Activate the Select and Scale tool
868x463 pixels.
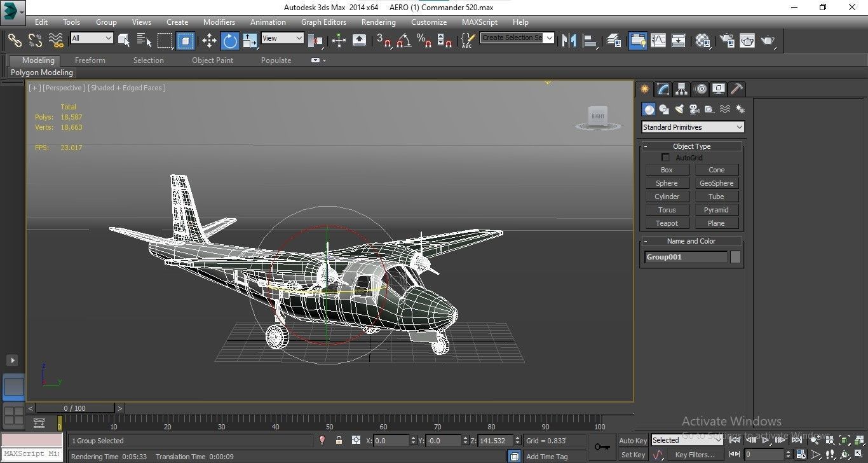(250, 40)
